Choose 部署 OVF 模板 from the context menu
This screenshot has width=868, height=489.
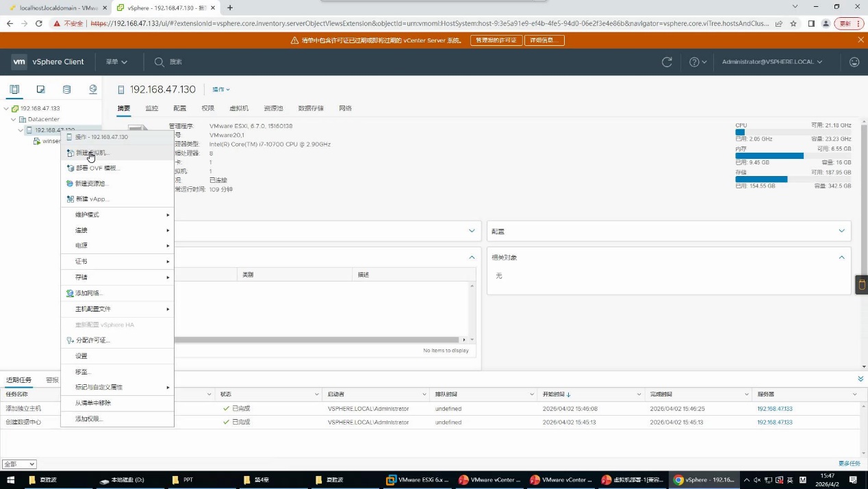(x=117, y=168)
